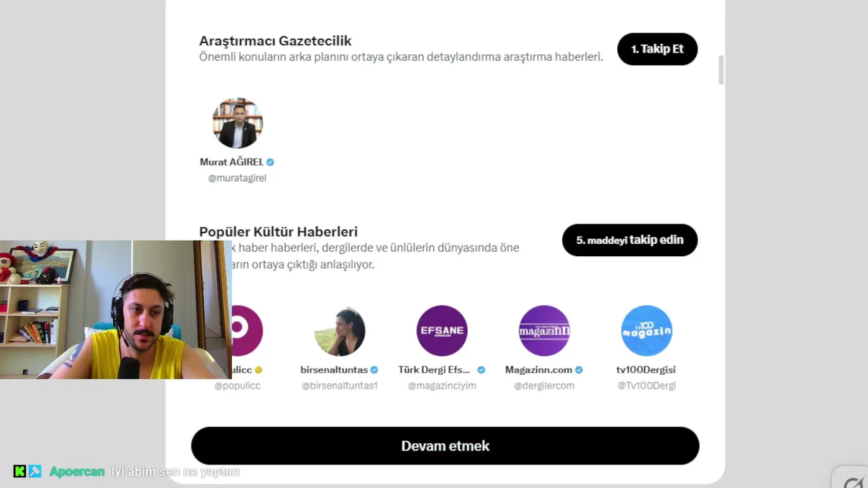The image size is (868, 488).
Task: Click the green K logo in chat overlay
Action: tap(20, 471)
